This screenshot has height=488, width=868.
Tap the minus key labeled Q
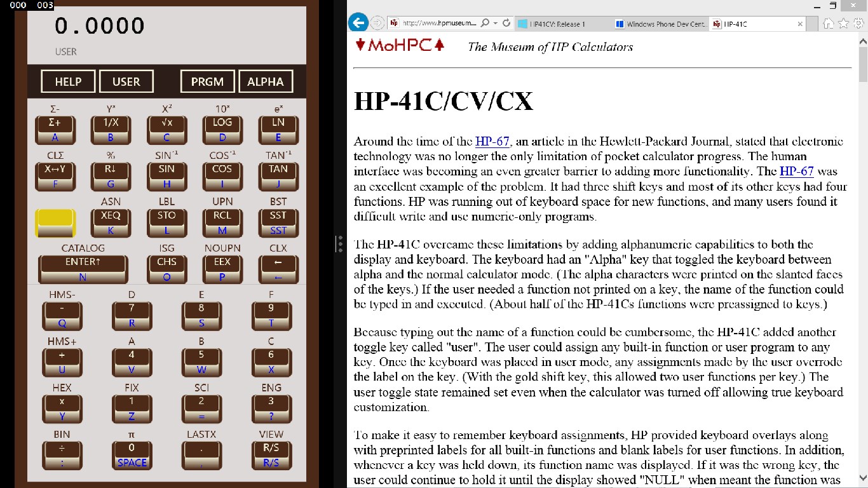coord(62,315)
